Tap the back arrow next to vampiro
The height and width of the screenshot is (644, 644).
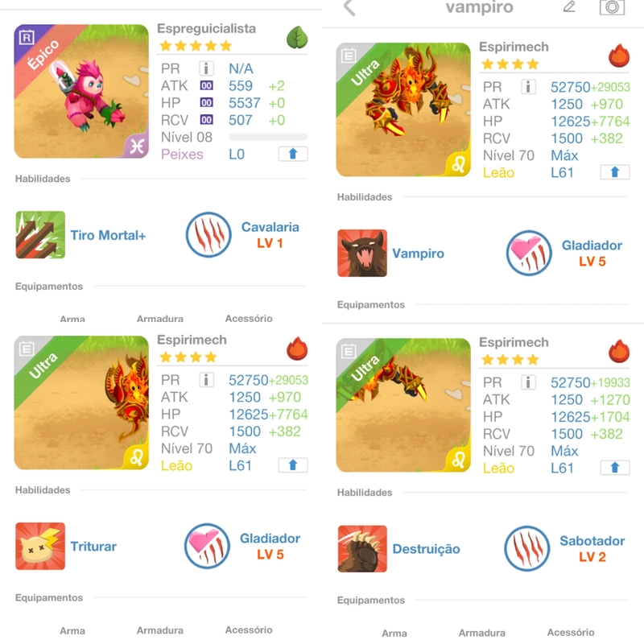tap(349, 7)
